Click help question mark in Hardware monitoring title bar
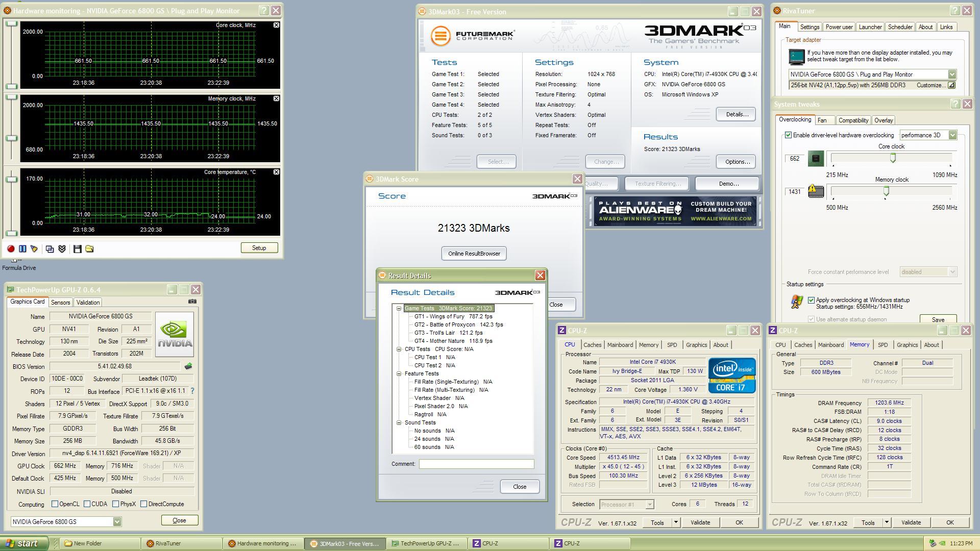Screen dimensions: 980x551 pyautogui.click(x=263, y=10)
